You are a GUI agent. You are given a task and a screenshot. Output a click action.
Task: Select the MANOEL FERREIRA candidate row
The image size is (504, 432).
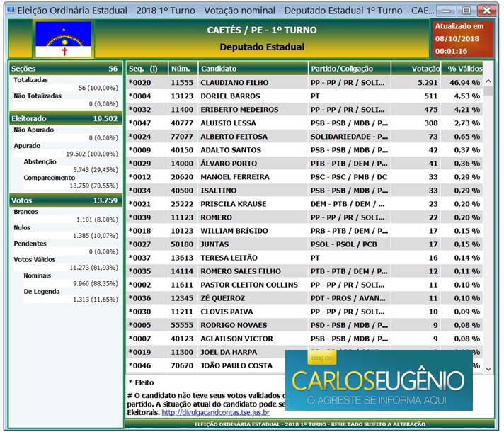tap(304, 177)
